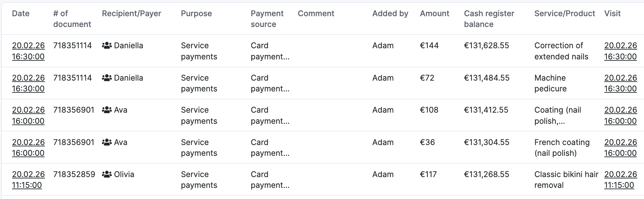Screen dimensions: 644x199
Task: Click the Cash register balance column header
Action: [x=489, y=19]
